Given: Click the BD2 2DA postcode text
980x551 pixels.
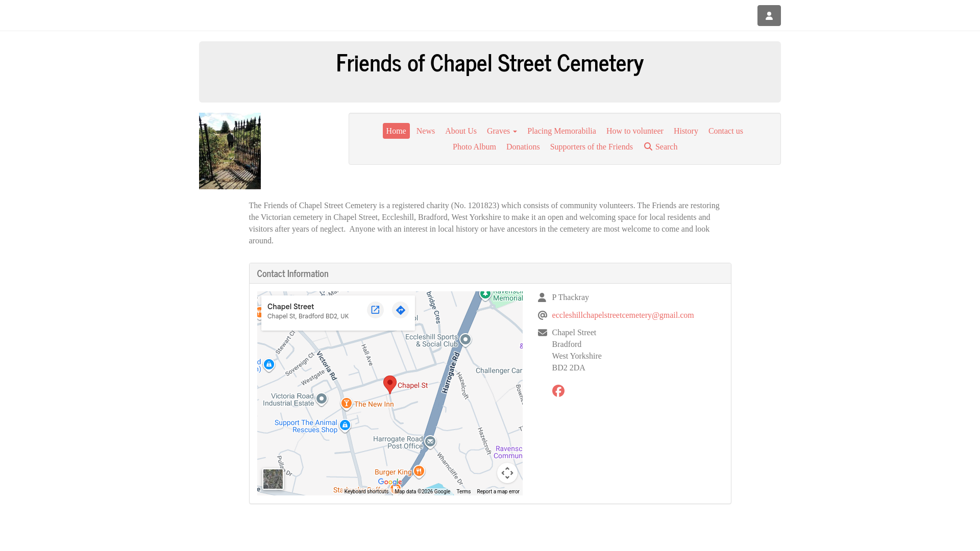Looking at the screenshot, I should (x=569, y=368).
